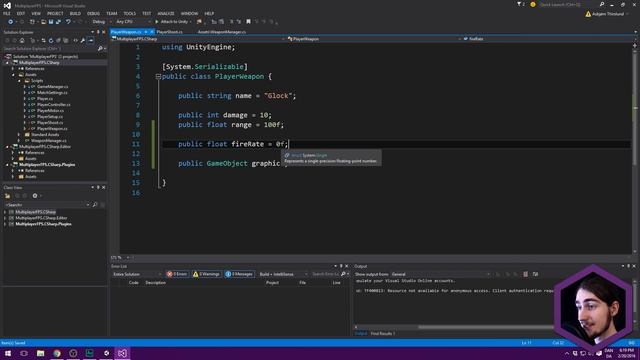
Task: Select PlayerController.cs in Solution Explorer
Action: tap(53, 104)
